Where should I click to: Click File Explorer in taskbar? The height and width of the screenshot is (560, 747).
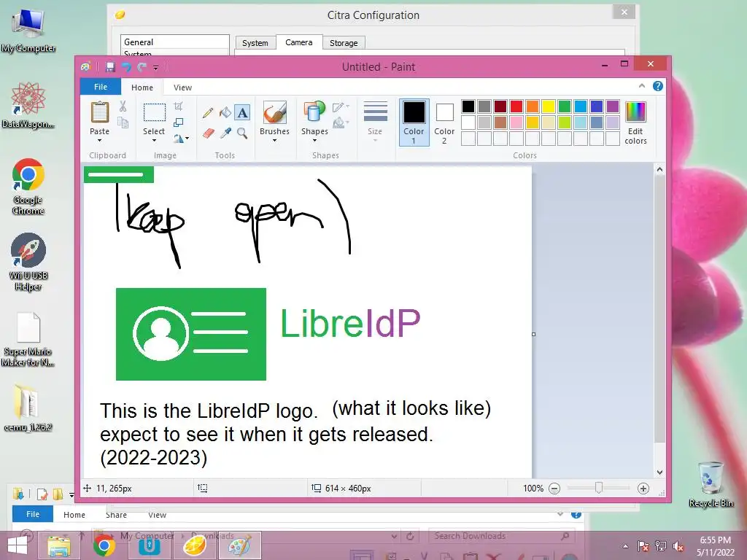pos(58,546)
